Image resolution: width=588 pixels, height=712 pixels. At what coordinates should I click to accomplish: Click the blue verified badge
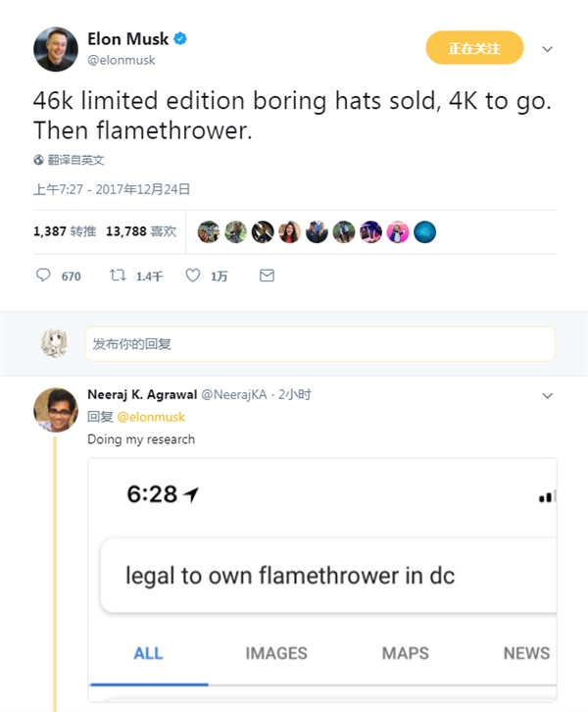click(180, 39)
